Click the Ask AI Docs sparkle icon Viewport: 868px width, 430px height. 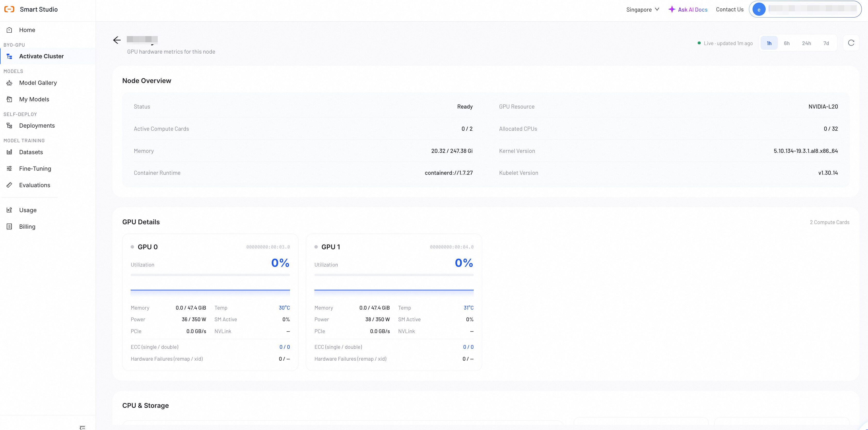click(672, 10)
